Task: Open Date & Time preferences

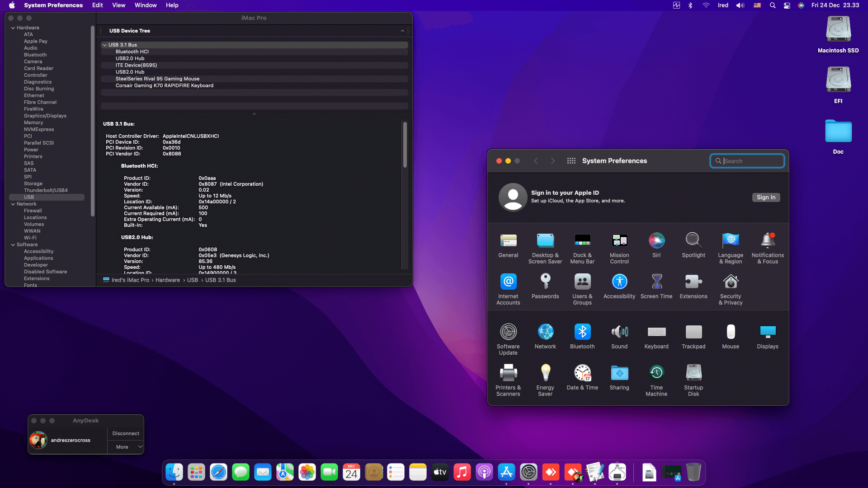Action: [x=582, y=378]
